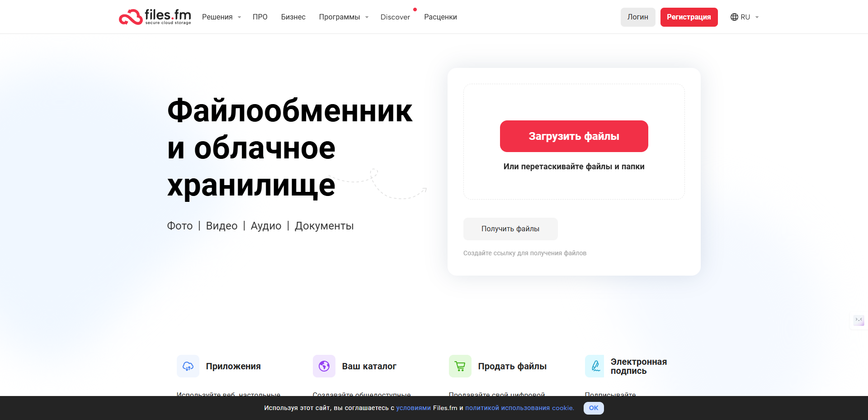
Task: Open the ПРО menu item
Action: tap(260, 17)
